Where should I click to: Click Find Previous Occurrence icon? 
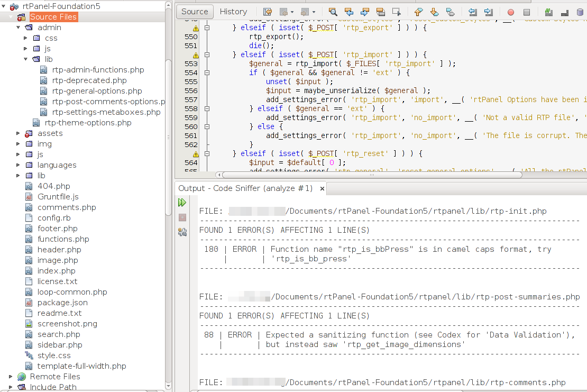coord(349,12)
